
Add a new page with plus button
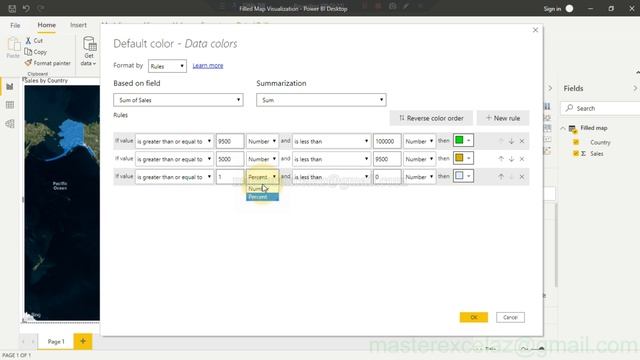(83, 341)
